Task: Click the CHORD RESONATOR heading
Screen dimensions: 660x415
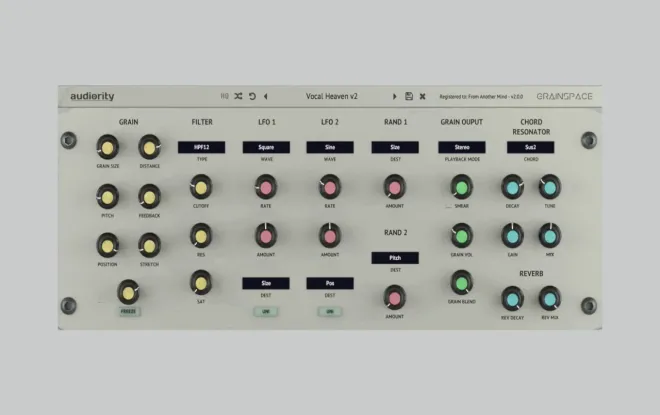Action: [x=531, y=127]
